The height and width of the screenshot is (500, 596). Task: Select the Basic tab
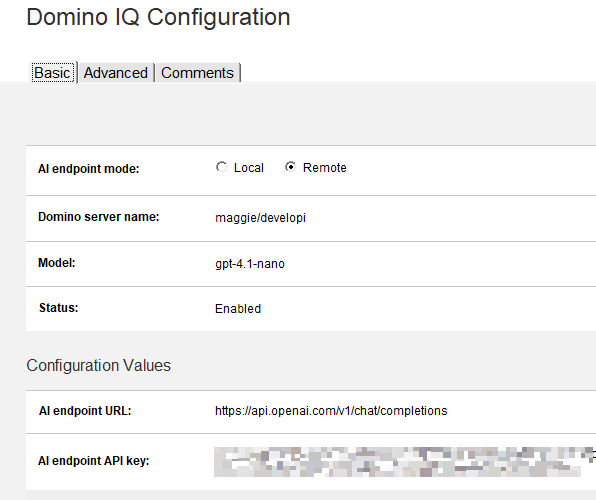(x=52, y=73)
